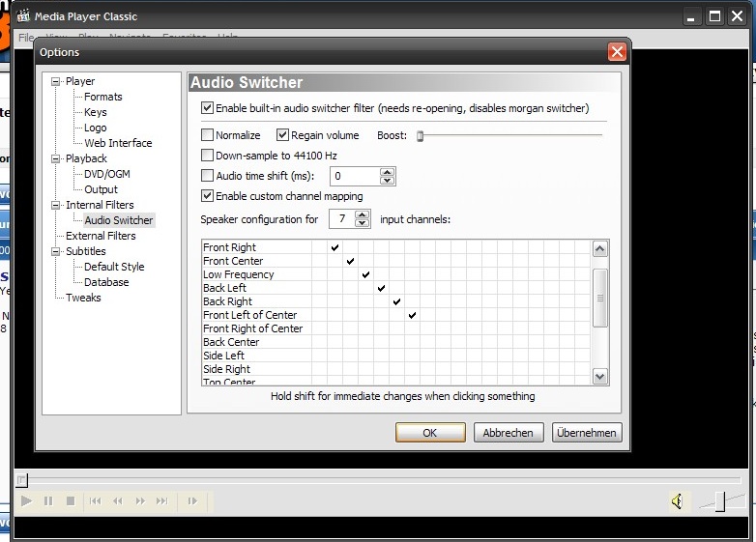756x542 pixels.
Task: Collapse the Playback tree node
Action: pyautogui.click(x=56, y=158)
